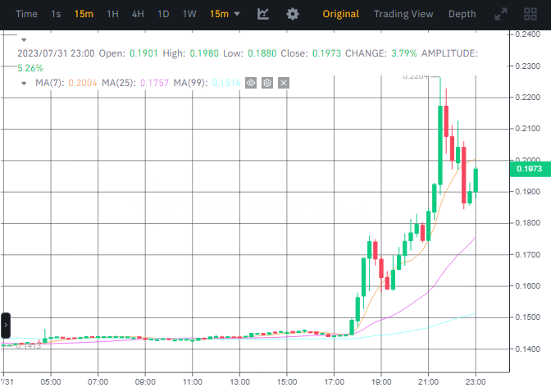551x392 pixels.
Task: Click the 21:00 time axis label
Action: 428,382
